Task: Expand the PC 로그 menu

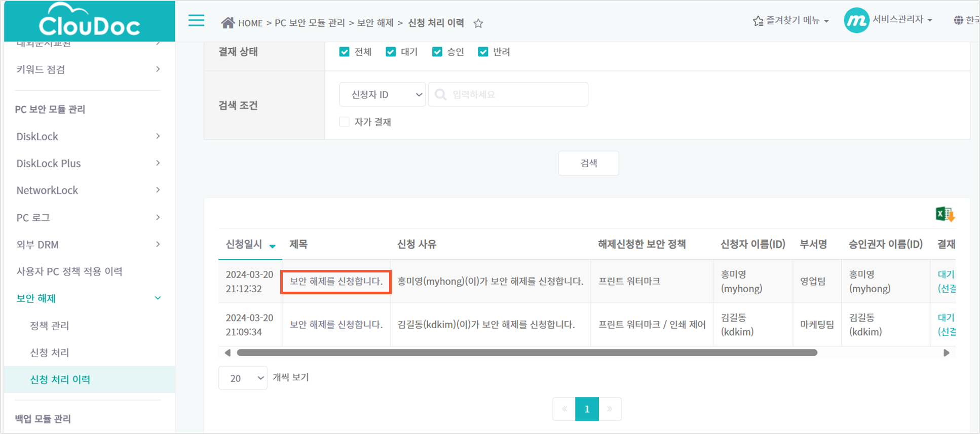Action: tap(88, 217)
